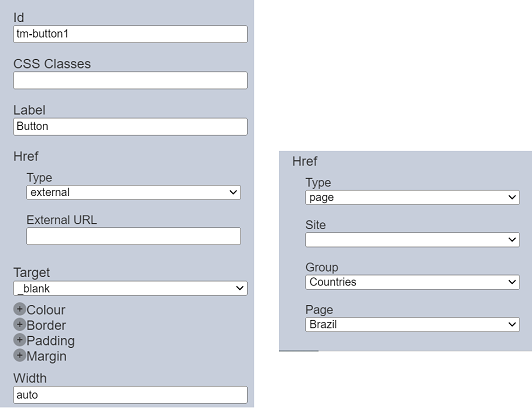This screenshot has height=408, width=532.
Task: Click the Border section label
Action: (x=46, y=326)
